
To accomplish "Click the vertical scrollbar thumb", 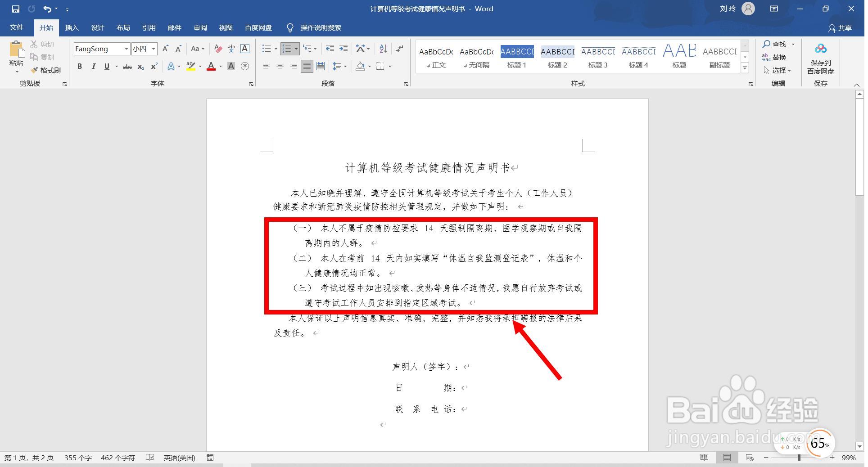I will click(859, 147).
